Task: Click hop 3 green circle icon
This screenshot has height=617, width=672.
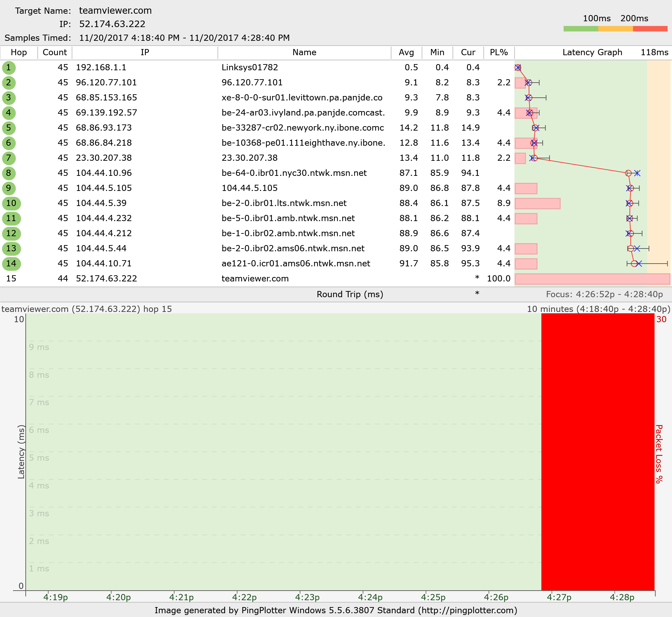Action: coord(9,98)
